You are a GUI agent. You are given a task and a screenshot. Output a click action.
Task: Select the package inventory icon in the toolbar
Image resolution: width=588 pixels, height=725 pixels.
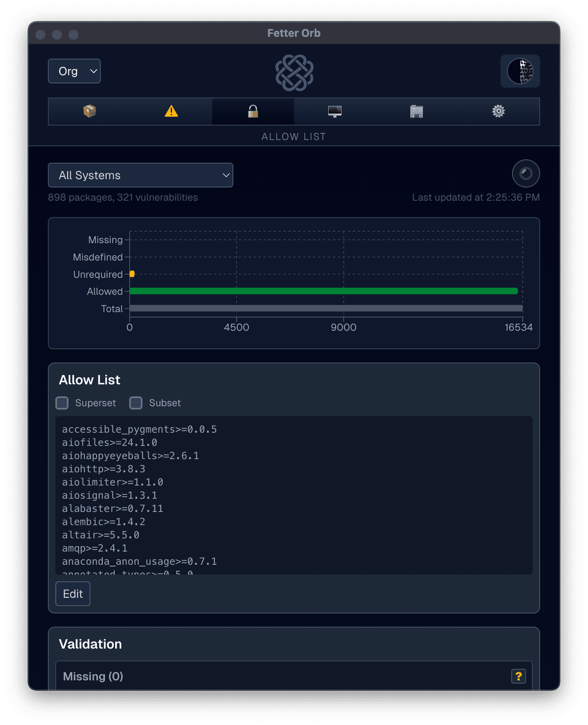click(x=89, y=111)
